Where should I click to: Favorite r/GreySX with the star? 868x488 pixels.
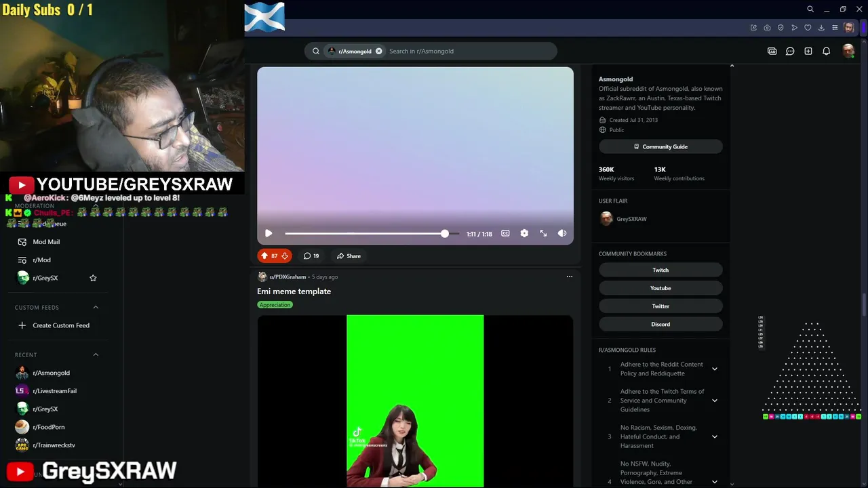coord(94,278)
